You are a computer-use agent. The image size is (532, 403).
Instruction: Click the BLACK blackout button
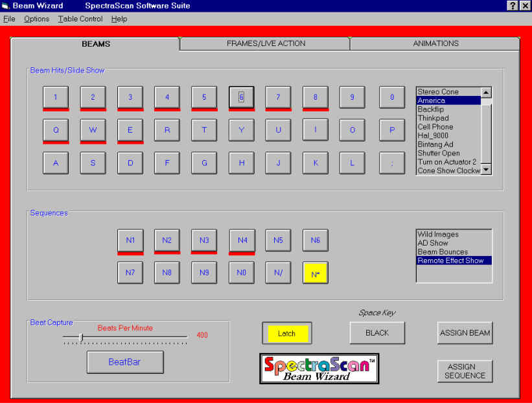pyautogui.click(x=377, y=333)
